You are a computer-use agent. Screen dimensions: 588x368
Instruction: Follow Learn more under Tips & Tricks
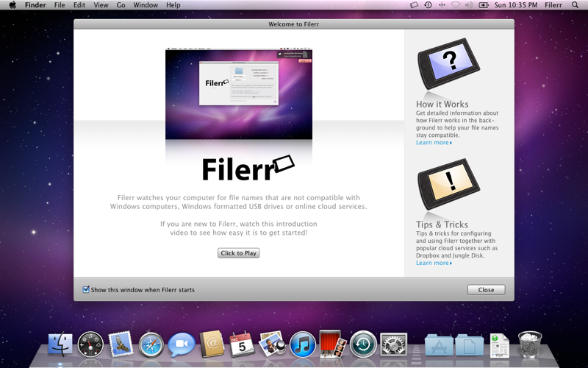434,263
